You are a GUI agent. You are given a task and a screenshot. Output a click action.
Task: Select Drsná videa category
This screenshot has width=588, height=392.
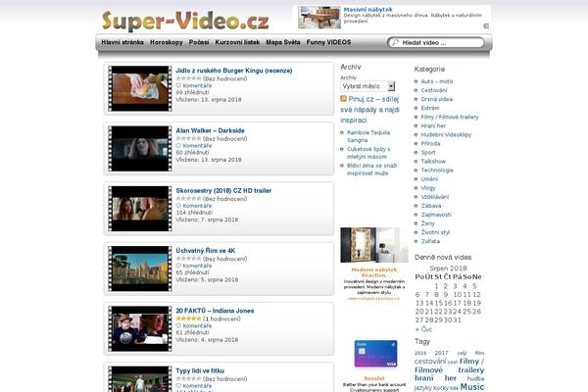436,99
